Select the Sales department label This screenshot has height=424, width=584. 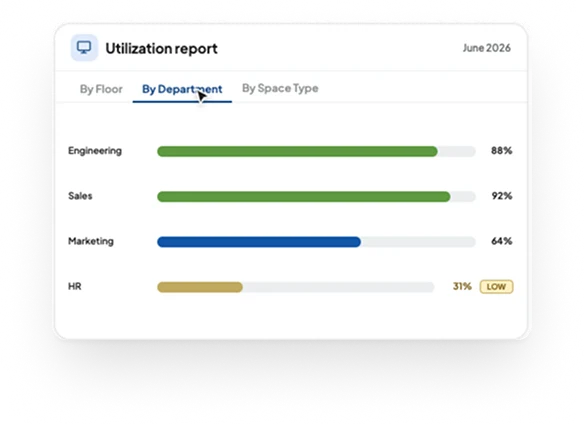coord(80,196)
